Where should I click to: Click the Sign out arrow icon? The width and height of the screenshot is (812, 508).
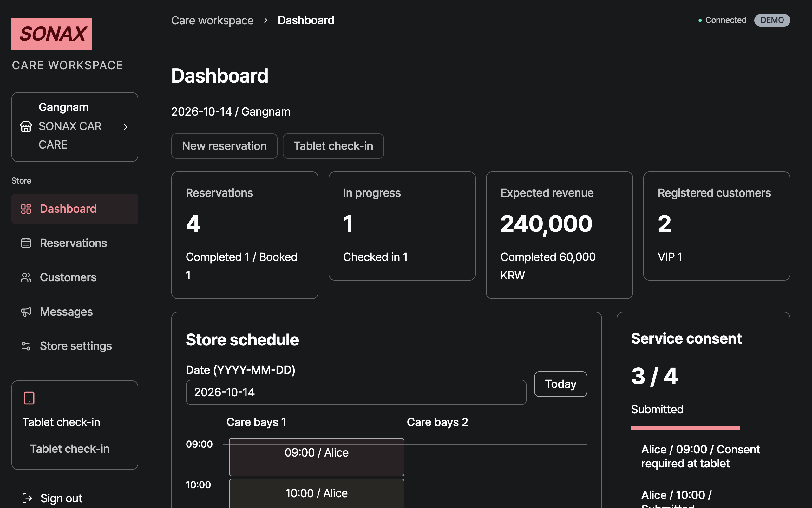click(27, 498)
